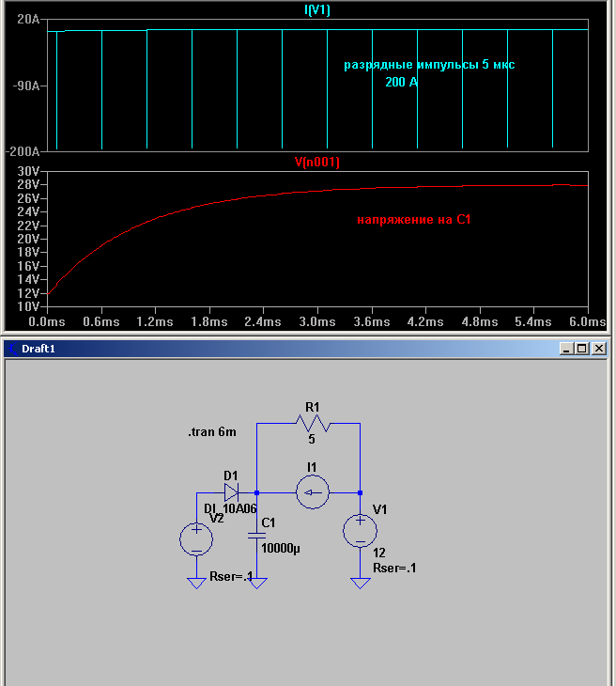Select the voltage source V1 symbol
Image resolution: width=616 pixels, height=686 pixels.
pos(360,531)
